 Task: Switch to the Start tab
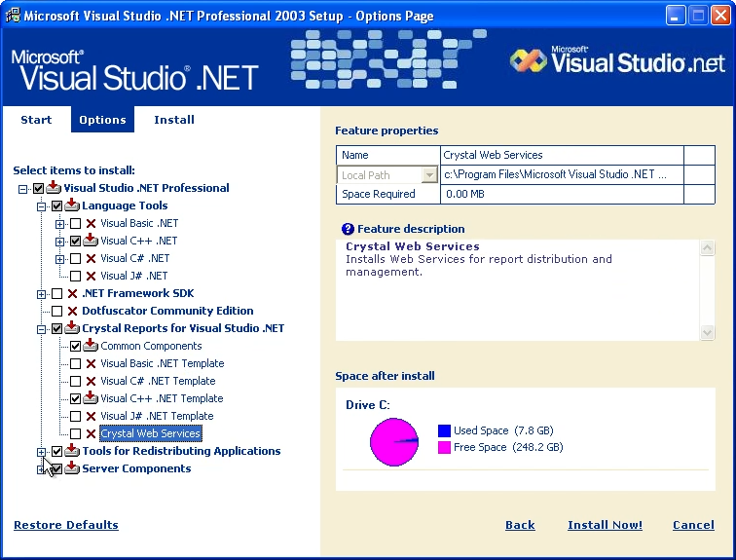click(36, 120)
